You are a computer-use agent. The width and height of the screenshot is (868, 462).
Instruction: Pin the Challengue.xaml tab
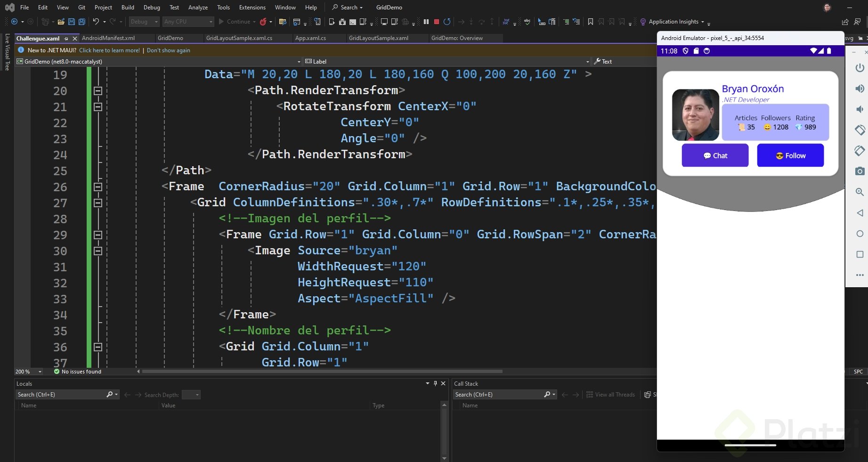point(66,39)
